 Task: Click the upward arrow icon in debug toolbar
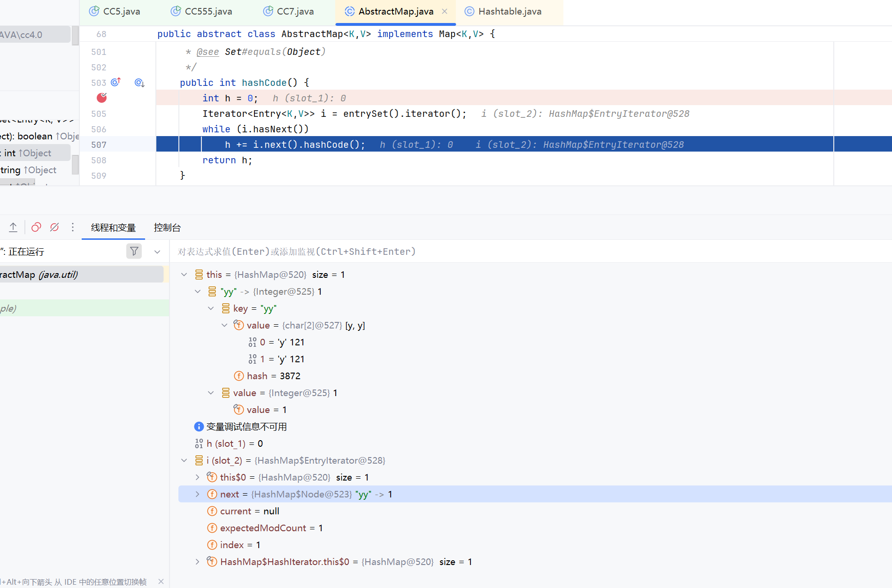click(x=13, y=228)
